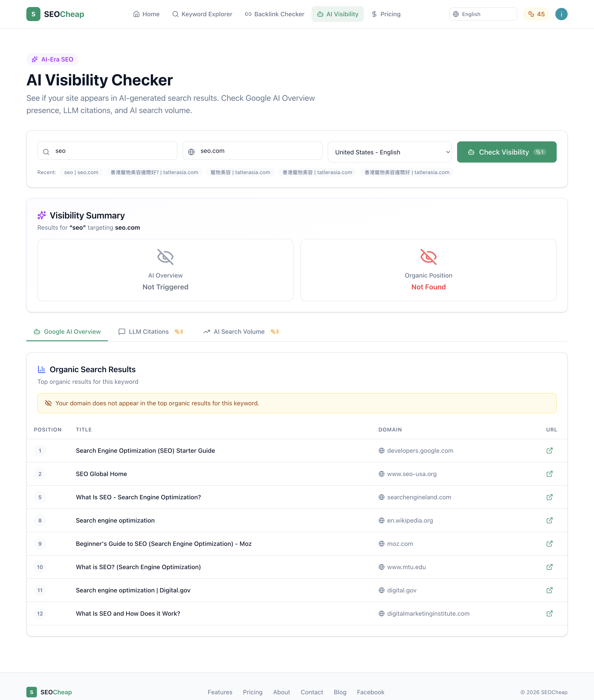Image resolution: width=594 pixels, height=700 pixels.
Task: Open the English language selector
Action: pos(483,14)
